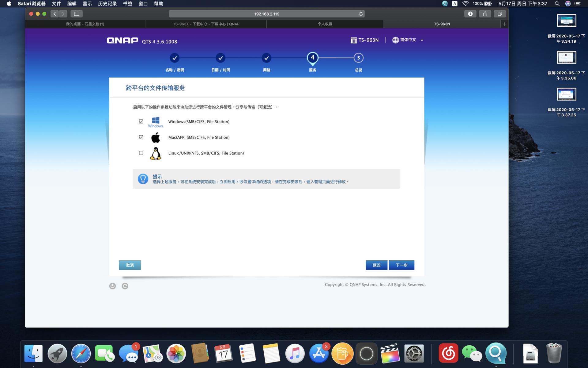Click the address bar showing 192.168.2.119
Screen dimensions: 588x368
coord(266,14)
